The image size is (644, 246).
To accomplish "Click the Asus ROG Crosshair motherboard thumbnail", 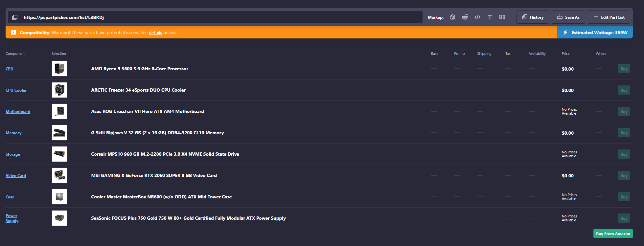I will point(59,111).
